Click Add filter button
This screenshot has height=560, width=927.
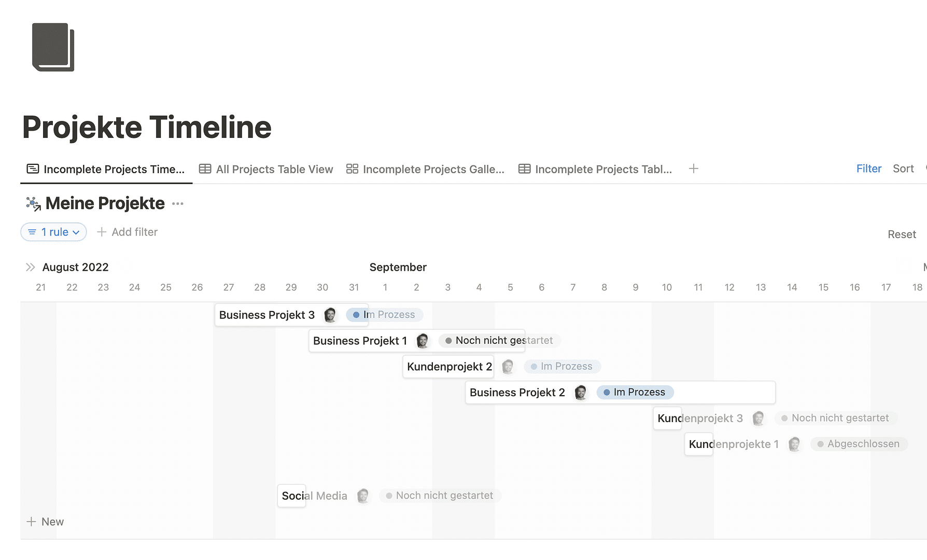pyautogui.click(x=128, y=232)
